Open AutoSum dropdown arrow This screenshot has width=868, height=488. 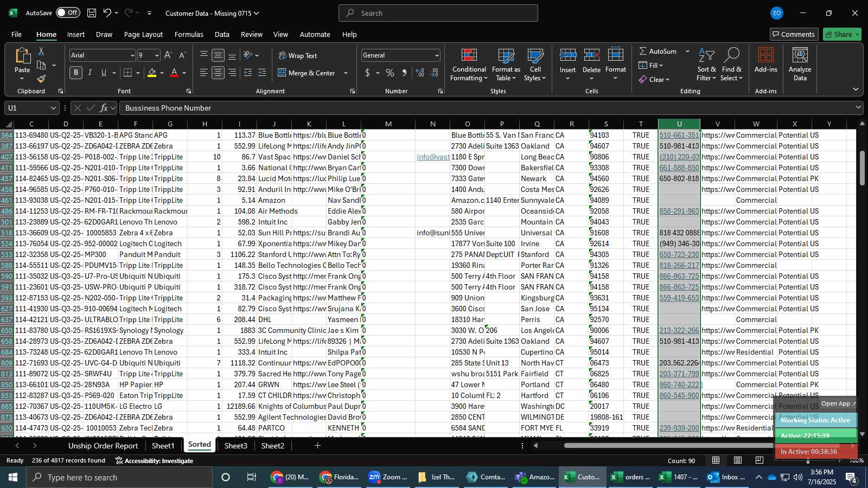click(x=687, y=51)
